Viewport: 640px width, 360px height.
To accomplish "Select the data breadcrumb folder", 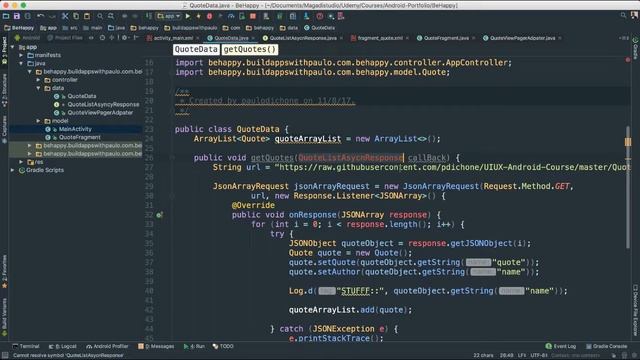I will (x=289, y=28).
